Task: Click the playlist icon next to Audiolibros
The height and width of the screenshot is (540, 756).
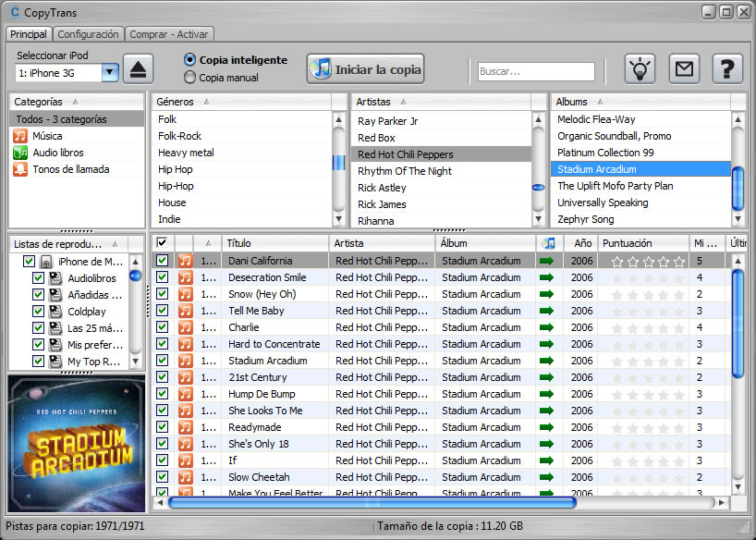Action: tap(56, 278)
